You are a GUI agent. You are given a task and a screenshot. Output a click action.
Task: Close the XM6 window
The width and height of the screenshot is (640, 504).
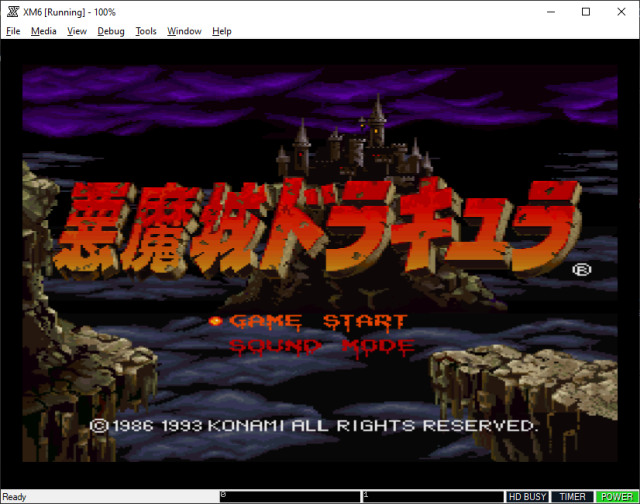click(621, 12)
